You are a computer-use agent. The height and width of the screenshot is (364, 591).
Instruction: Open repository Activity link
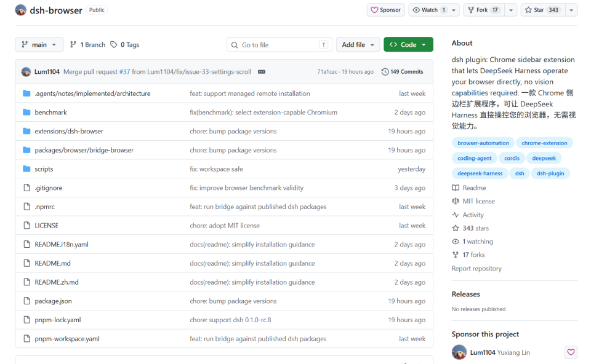[x=468, y=215]
